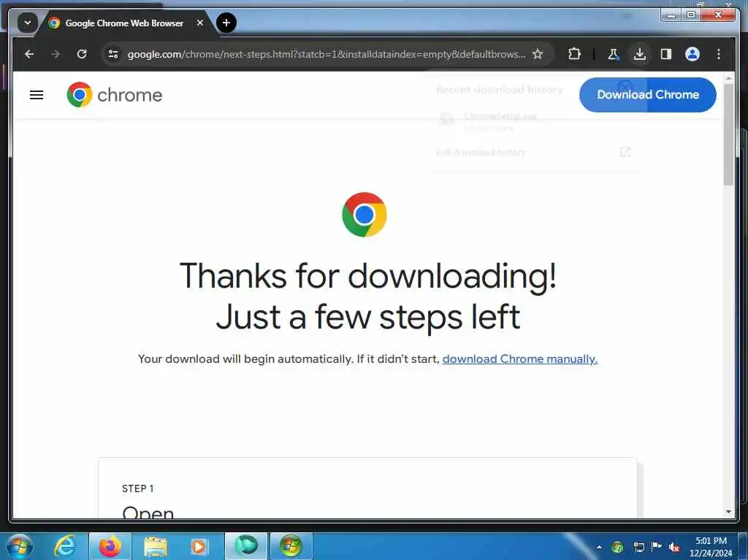Viewport: 748px width, 560px height.
Task: Open Windows Explorer folder from the taskbar
Action: [155, 546]
